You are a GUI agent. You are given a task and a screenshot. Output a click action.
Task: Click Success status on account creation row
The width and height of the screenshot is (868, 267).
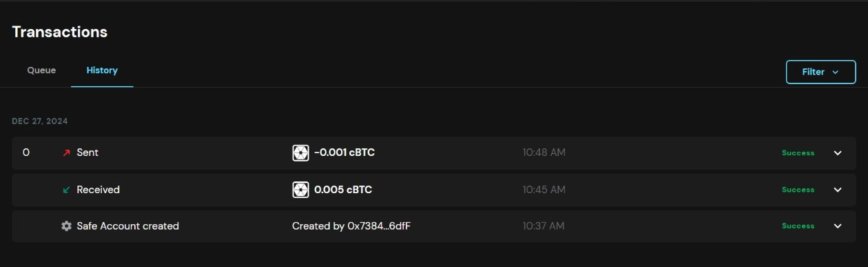(798, 226)
